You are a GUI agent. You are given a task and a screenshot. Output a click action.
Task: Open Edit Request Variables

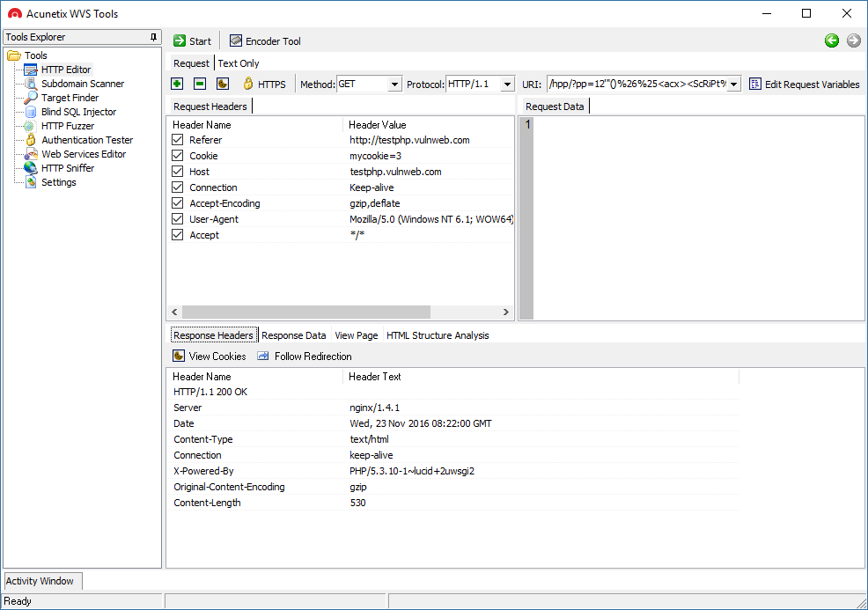pos(804,85)
